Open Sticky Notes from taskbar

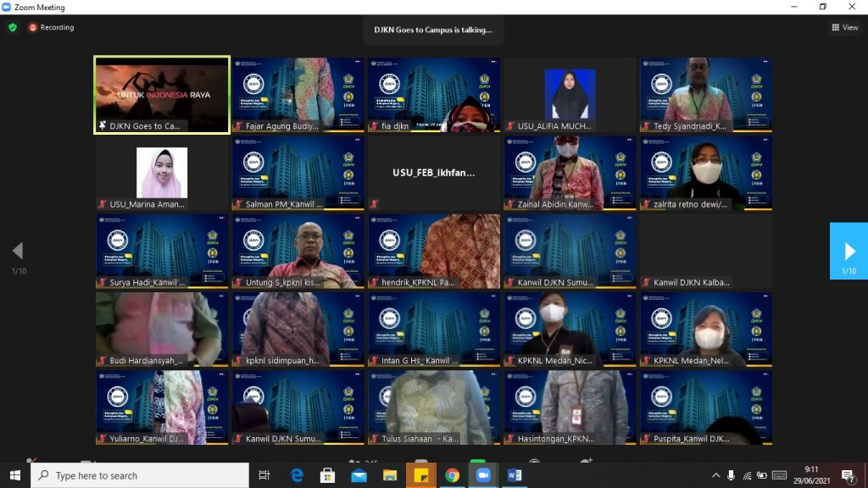click(420, 475)
